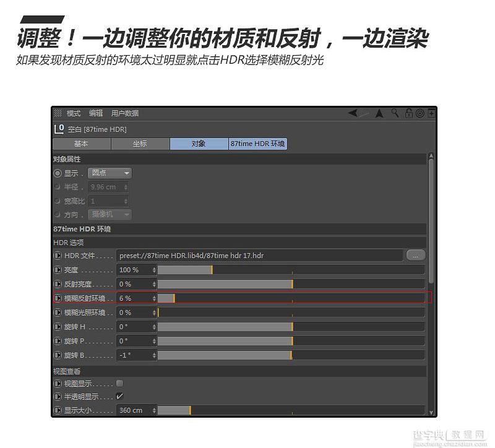Toggle the 宽高比 animation radio dot
Screen dimensions: 495x448
58,200
